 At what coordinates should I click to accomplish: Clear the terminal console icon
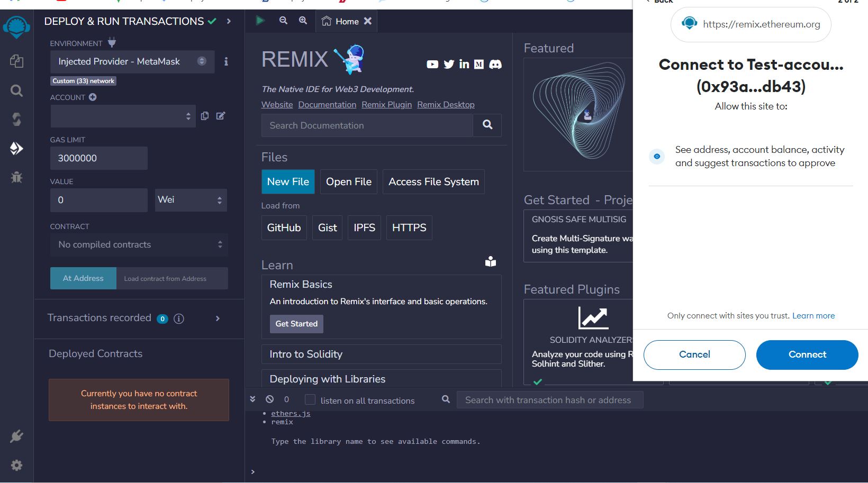[x=270, y=399]
